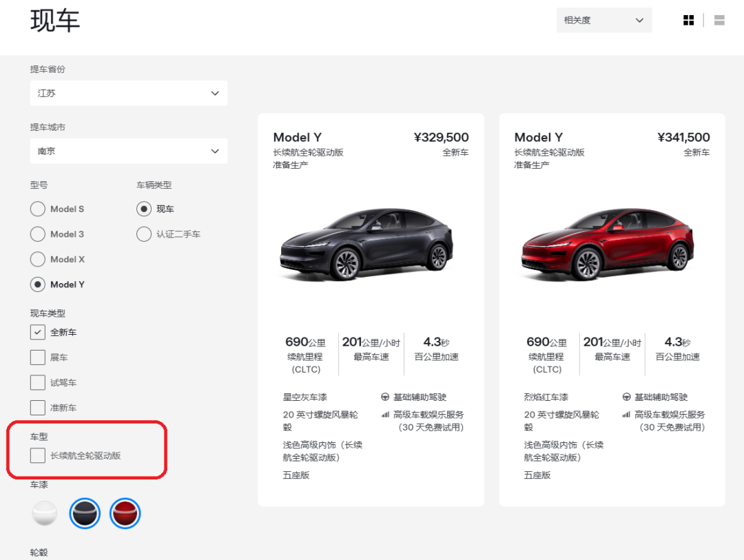Click the Model Y title priced ¥329,500
Viewport: 744px width, 560px height.
pos(298,138)
